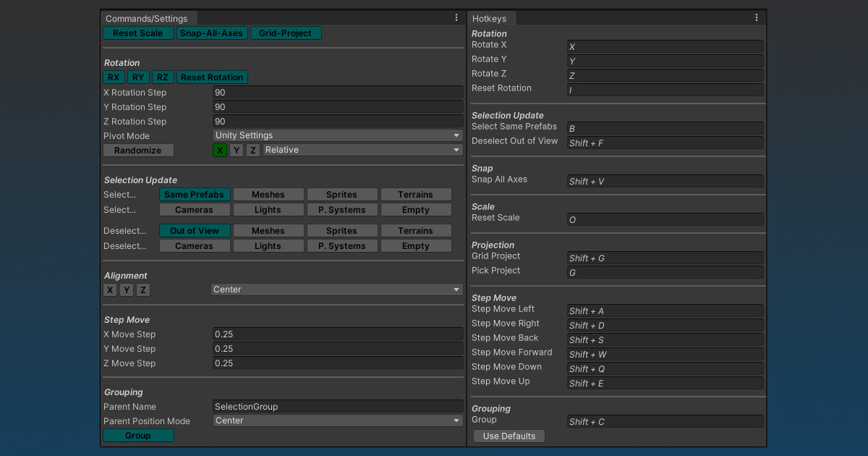The width and height of the screenshot is (868, 456).
Task: Deselect Out of View objects
Action: click(195, 231)
